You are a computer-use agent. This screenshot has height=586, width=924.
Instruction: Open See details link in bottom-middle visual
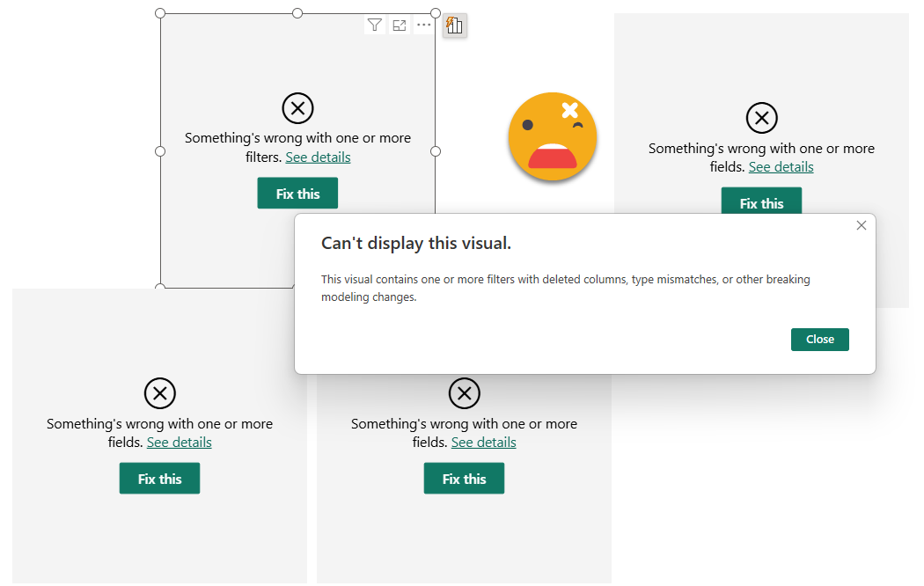pyautogui.click(x=483, y=443)
